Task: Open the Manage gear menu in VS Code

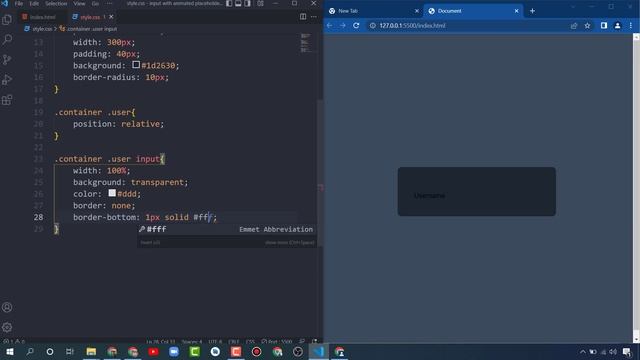Action: pos(7,327)
